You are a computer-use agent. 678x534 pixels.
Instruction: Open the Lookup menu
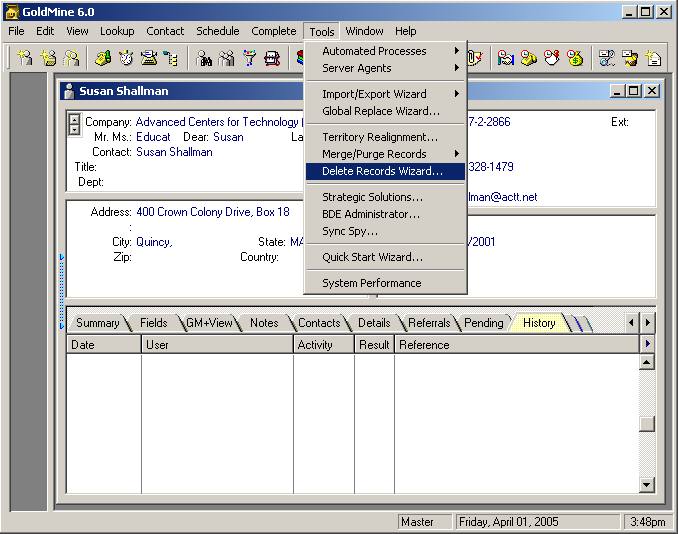pos(117,31)
